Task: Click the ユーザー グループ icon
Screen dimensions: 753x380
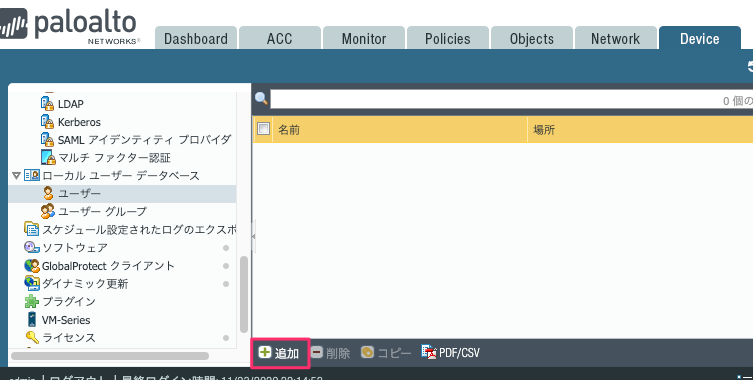Action: point(47,211)
